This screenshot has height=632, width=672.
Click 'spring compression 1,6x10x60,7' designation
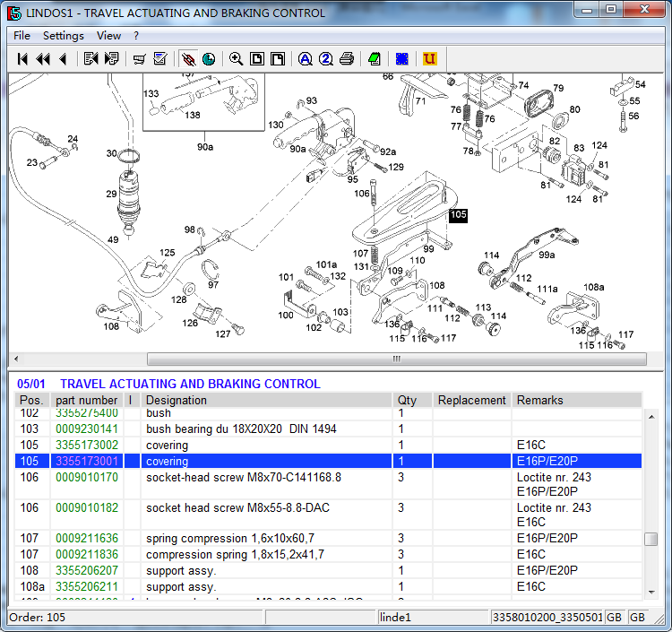(230, 538)
